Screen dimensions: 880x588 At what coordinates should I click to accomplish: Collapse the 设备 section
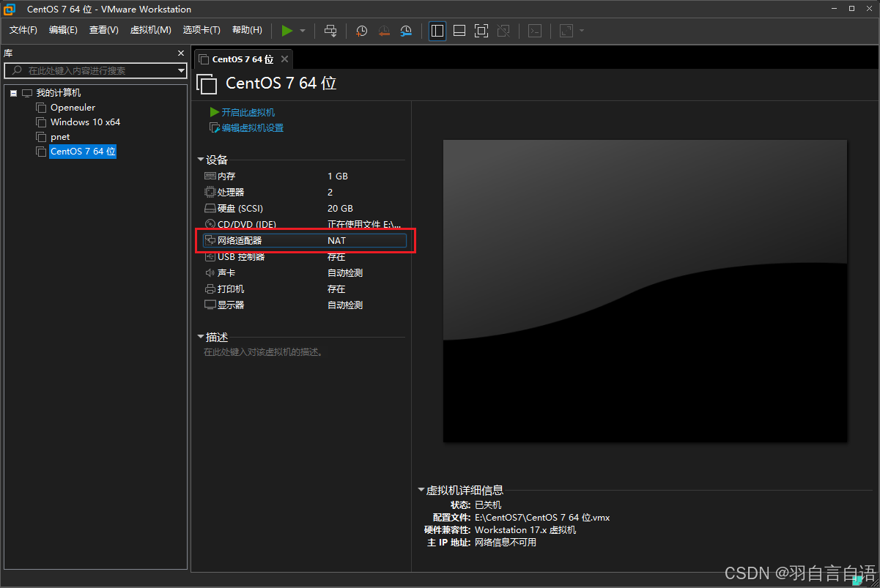point(201,160)
